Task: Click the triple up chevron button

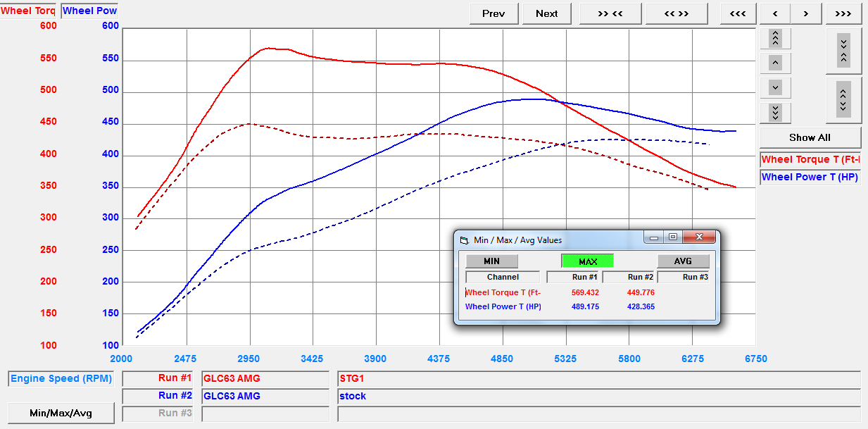Action: click(x=775, y=38)
